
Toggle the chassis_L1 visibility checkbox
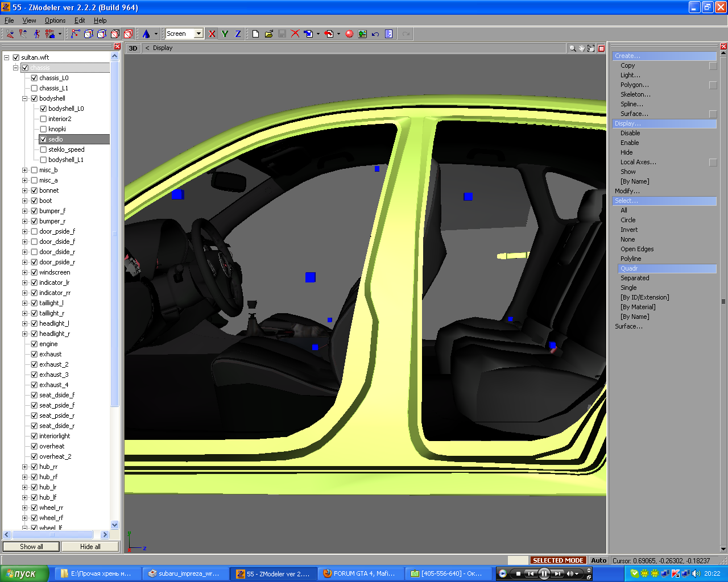click(34, 88)
